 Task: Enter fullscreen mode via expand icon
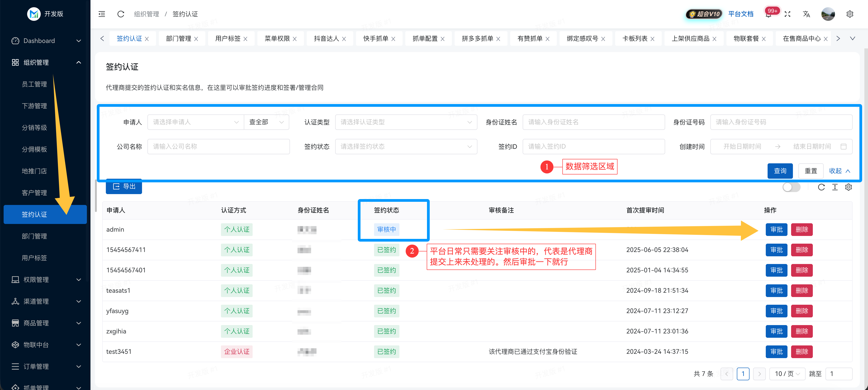point(787,14)
